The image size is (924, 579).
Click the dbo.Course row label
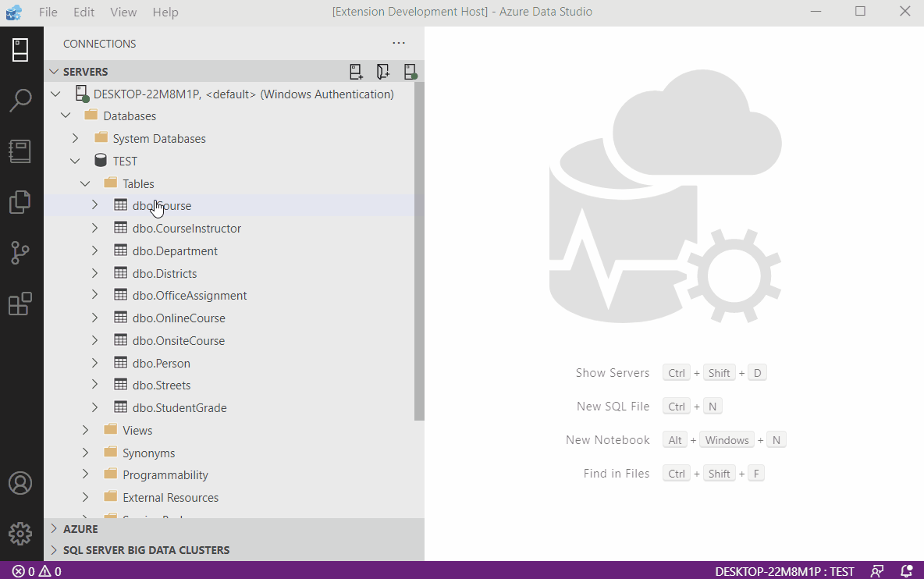pos(162,205)
